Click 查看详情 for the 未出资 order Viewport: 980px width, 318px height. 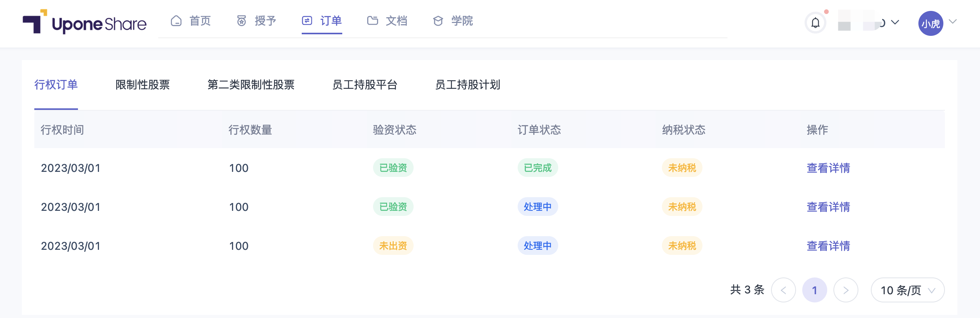[x=828, y=246]
